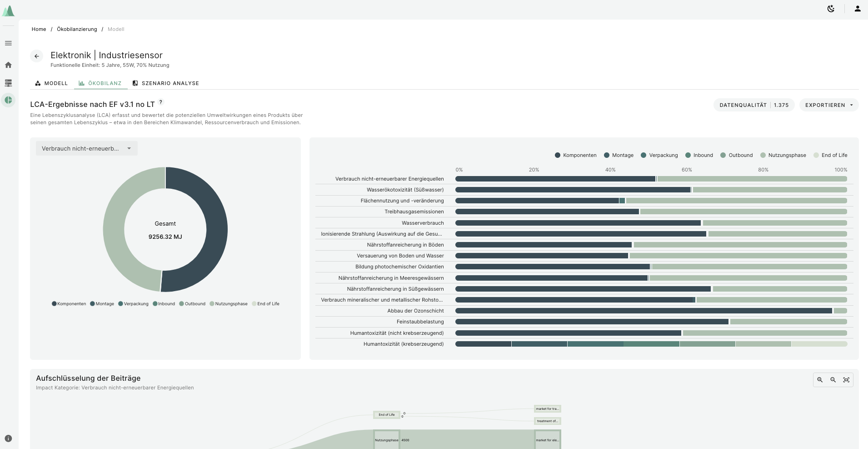Fit the contribution diagram to view

[x=847, y=380]
